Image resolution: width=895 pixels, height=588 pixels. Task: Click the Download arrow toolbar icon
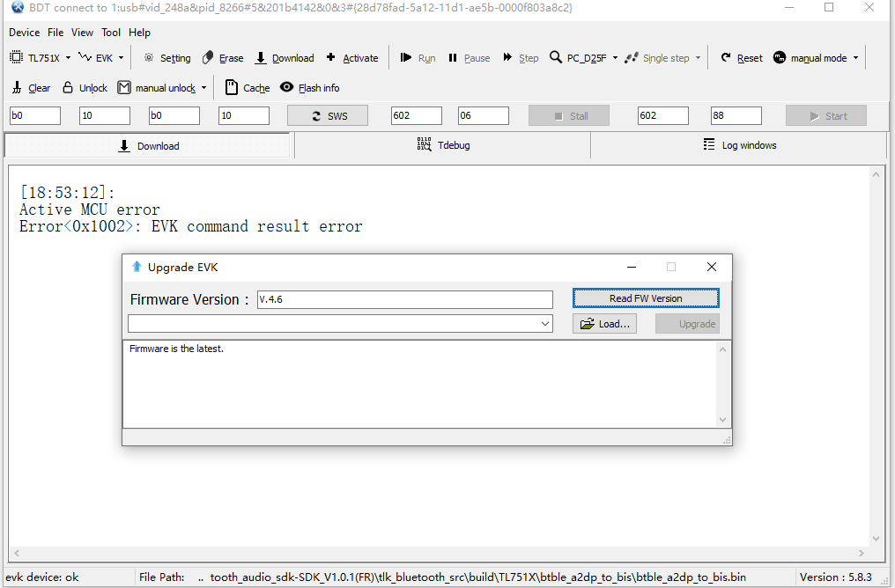260,57
